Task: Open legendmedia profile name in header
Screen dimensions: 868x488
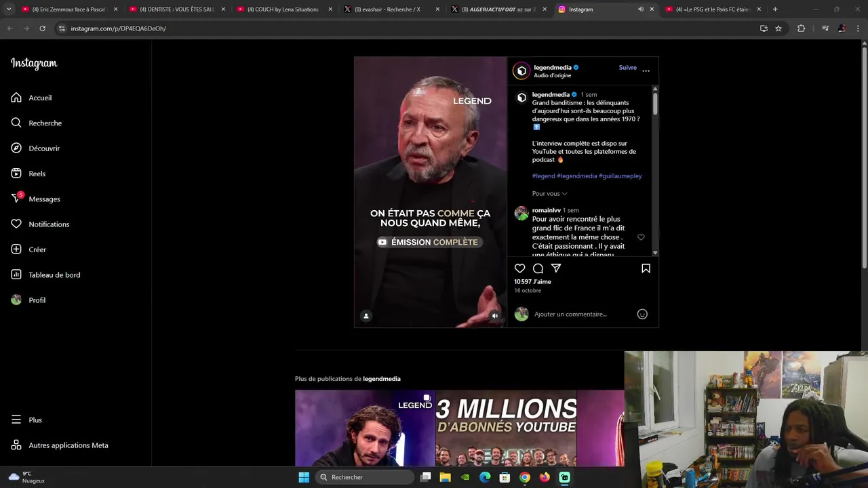Action: 553,68
